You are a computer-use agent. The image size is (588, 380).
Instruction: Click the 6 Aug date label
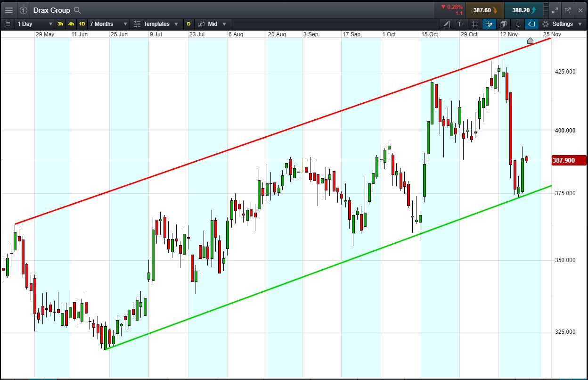(x=236, y=34)
